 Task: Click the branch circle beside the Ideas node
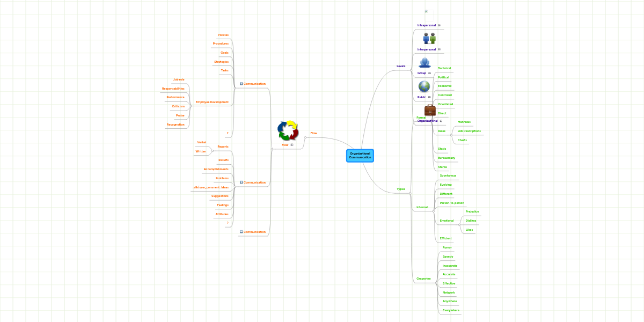[235, 186]
